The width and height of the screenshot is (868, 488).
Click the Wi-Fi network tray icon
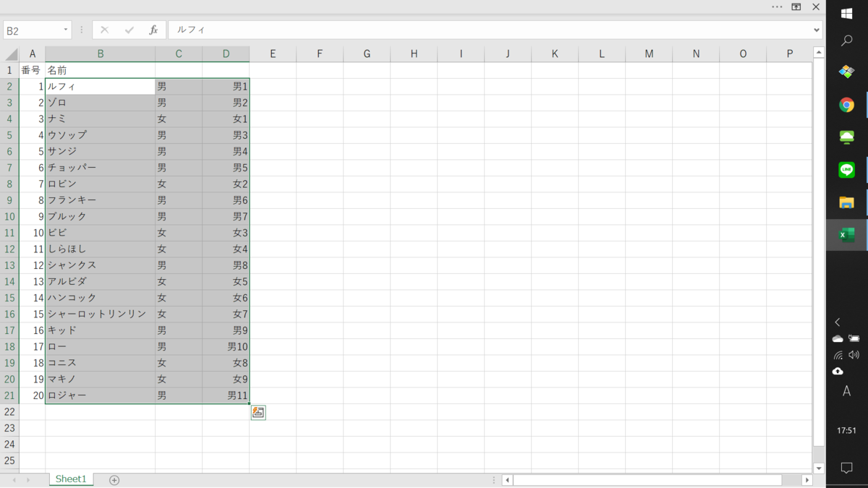point(838,355)
